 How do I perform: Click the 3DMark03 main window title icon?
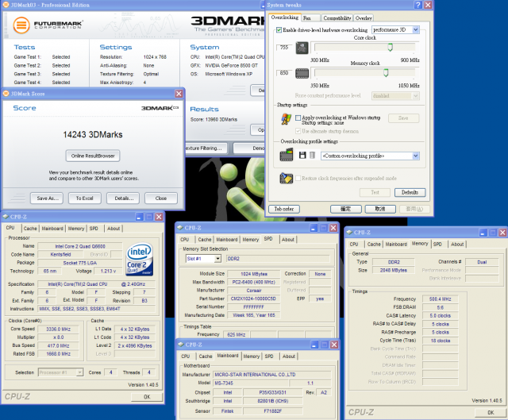tap(6, 5)
